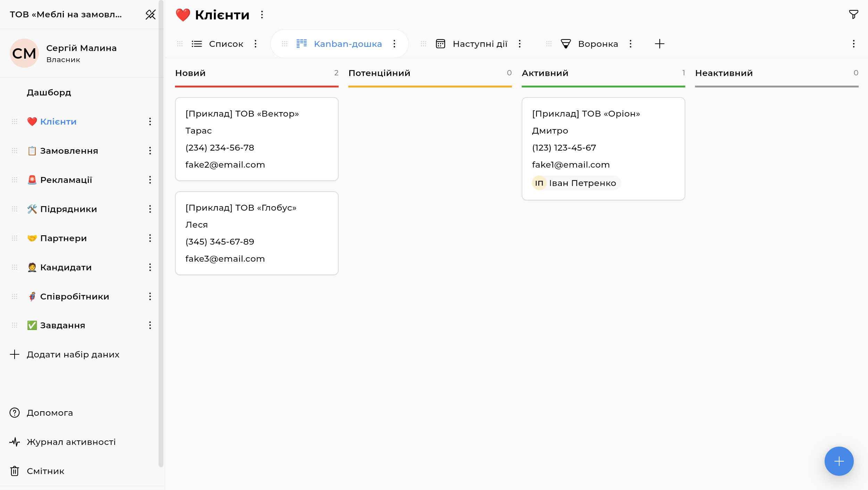
Task: Open Trash via Смітник icon
Action: [15, 471]
